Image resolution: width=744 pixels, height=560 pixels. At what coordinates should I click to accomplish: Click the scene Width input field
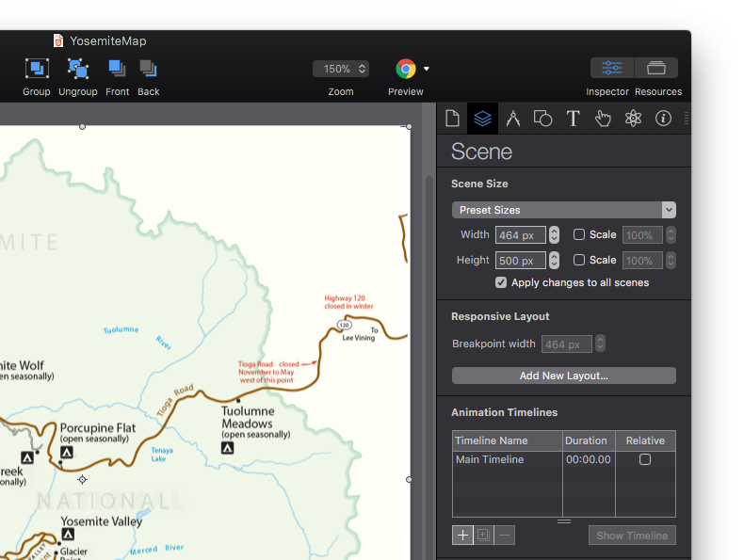(x=520, y=235)
